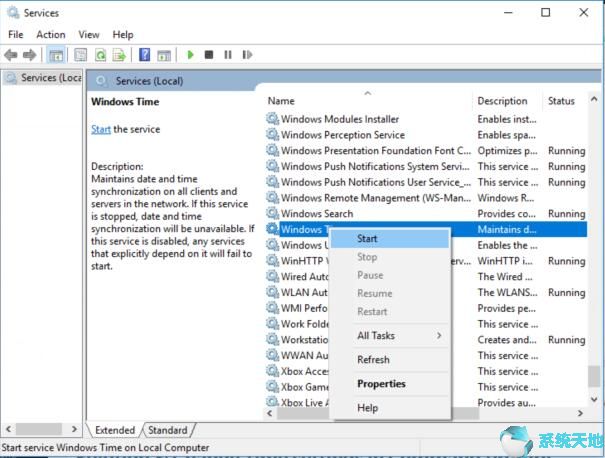Click the 'Windows R...' description cell
Viewport: 605px width, 458px height.
tap(505, 198)
